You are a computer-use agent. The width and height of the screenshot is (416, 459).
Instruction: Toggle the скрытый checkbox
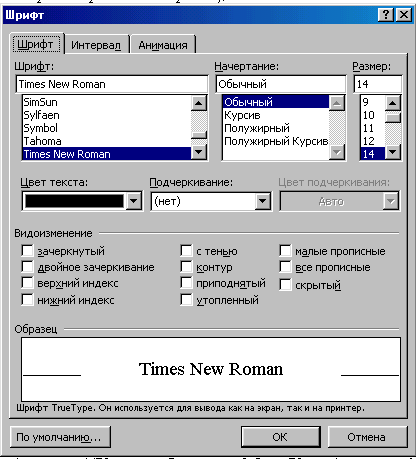[285, 285]
